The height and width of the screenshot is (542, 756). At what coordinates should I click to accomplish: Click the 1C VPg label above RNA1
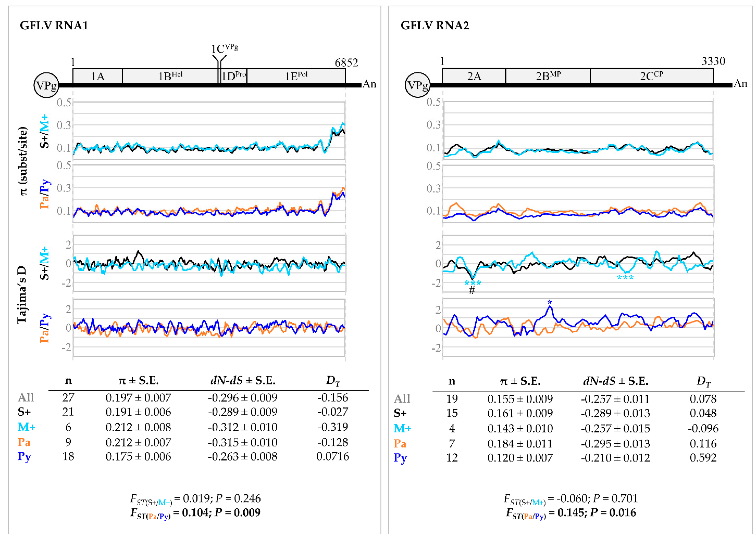(224, 49)
